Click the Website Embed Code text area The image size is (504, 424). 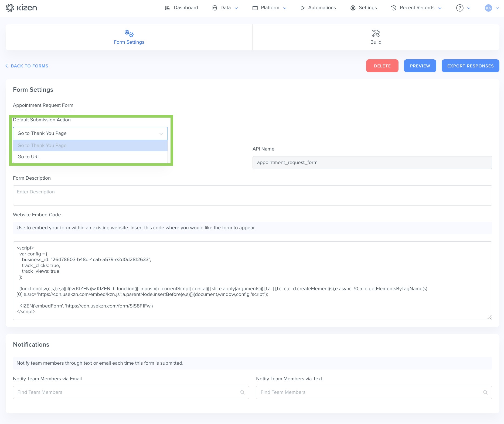(252, 281)
